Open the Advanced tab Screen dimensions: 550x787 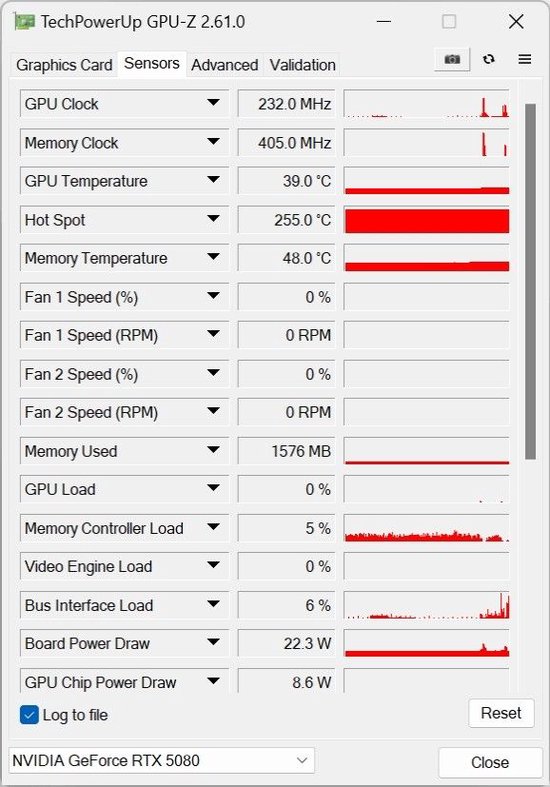224,65
